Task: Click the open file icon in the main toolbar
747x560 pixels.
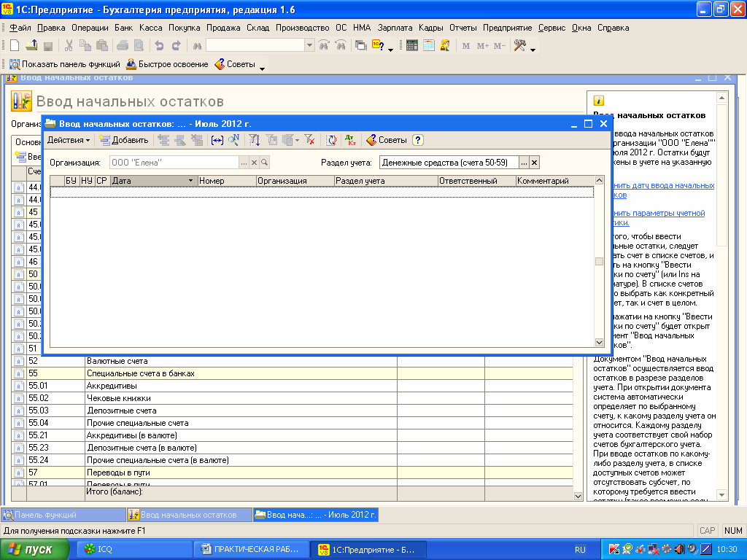Action: (x=31, y=46)
